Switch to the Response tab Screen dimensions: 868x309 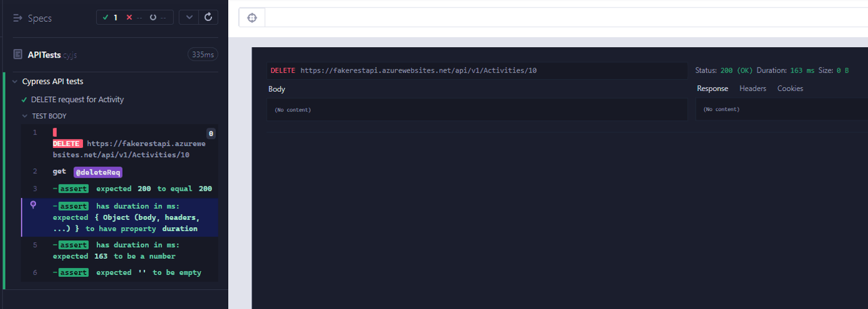tap(712, 89)
